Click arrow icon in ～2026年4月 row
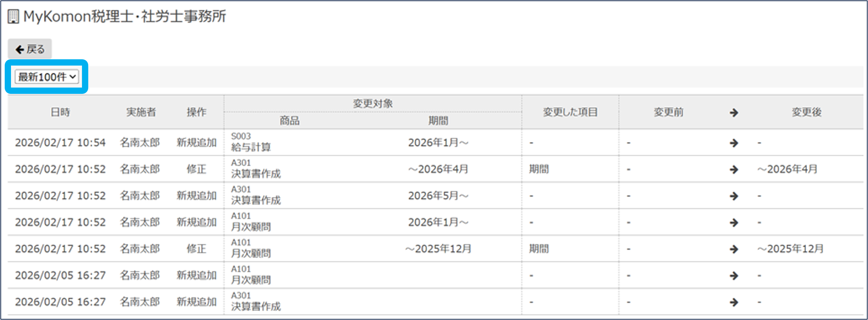This screenshot has width=868, height=320. point(733,170)
